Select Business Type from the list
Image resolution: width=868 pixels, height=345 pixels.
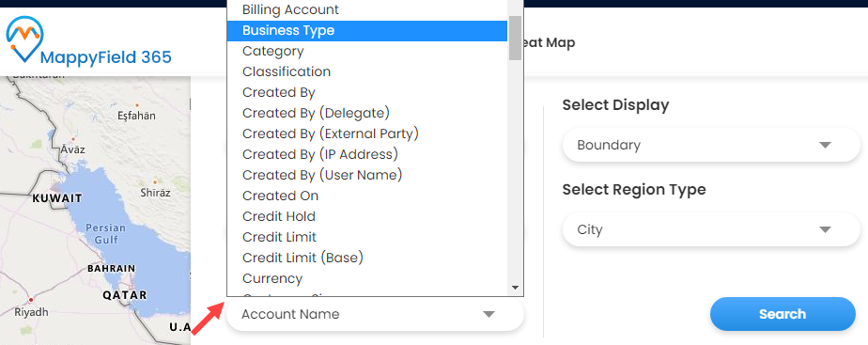pyautogui.click(x=367, y=30)
